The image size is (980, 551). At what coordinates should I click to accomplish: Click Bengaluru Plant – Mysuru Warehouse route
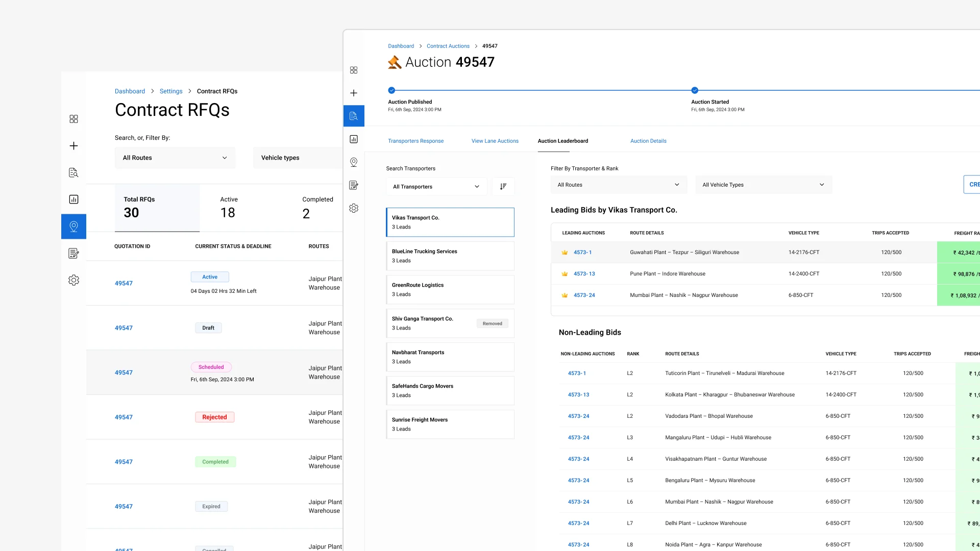(710, 481)
